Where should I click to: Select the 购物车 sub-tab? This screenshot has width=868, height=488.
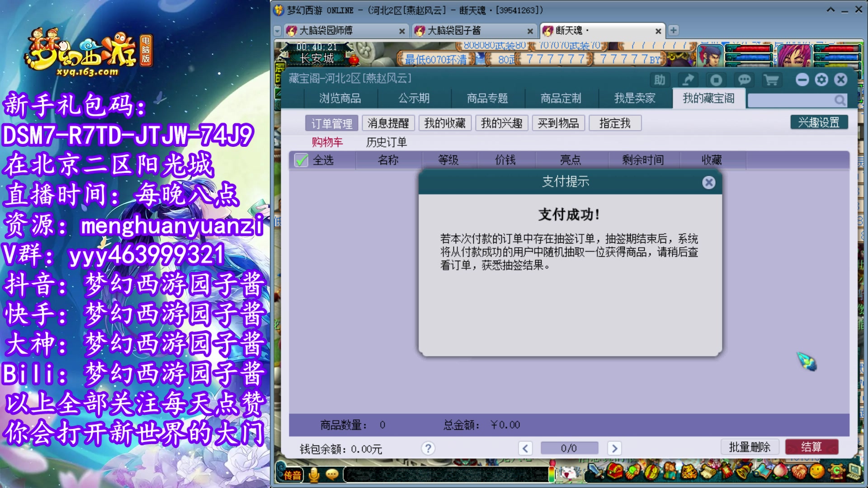(x=327, y=142)
